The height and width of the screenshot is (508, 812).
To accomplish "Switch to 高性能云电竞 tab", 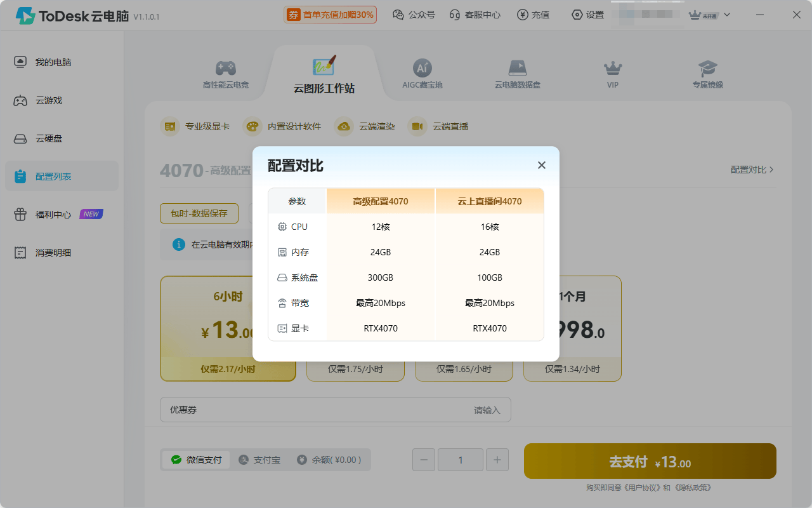I will click(226, 74).
